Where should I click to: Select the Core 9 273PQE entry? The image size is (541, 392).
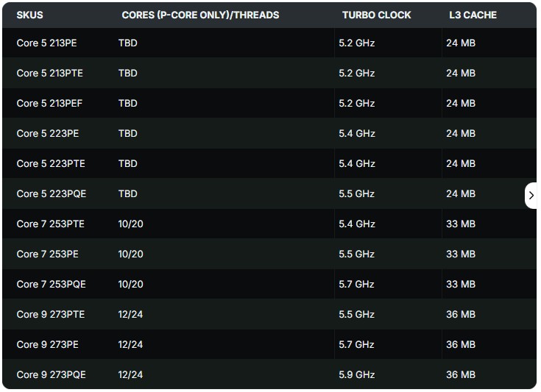[x=51, y=375]
